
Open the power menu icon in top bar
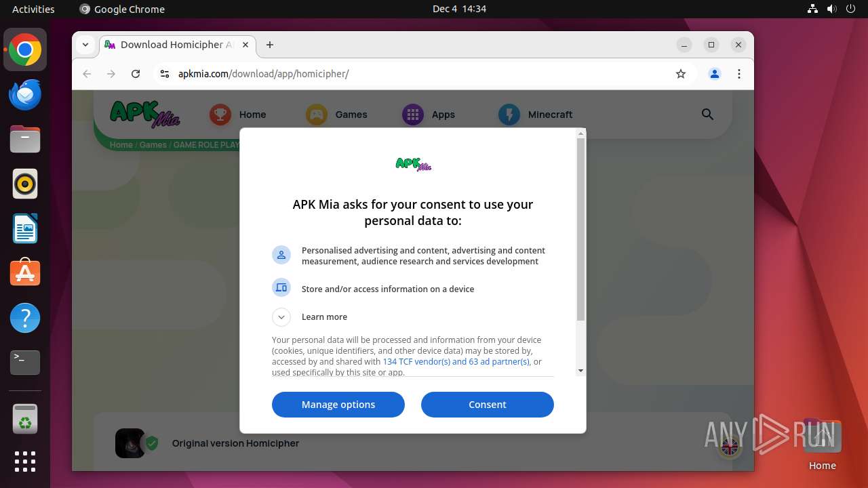pos(850,9)
